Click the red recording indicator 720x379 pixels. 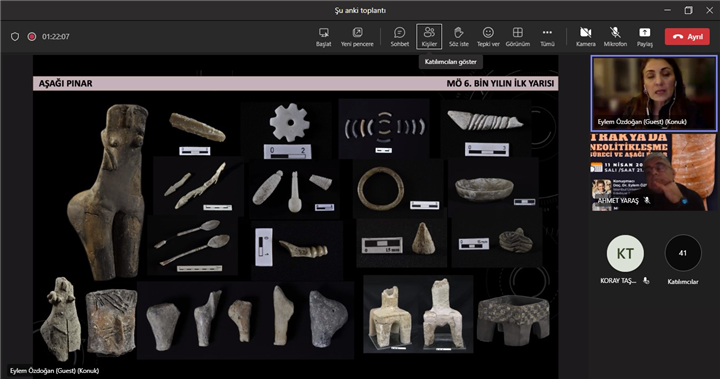(32, 37)
